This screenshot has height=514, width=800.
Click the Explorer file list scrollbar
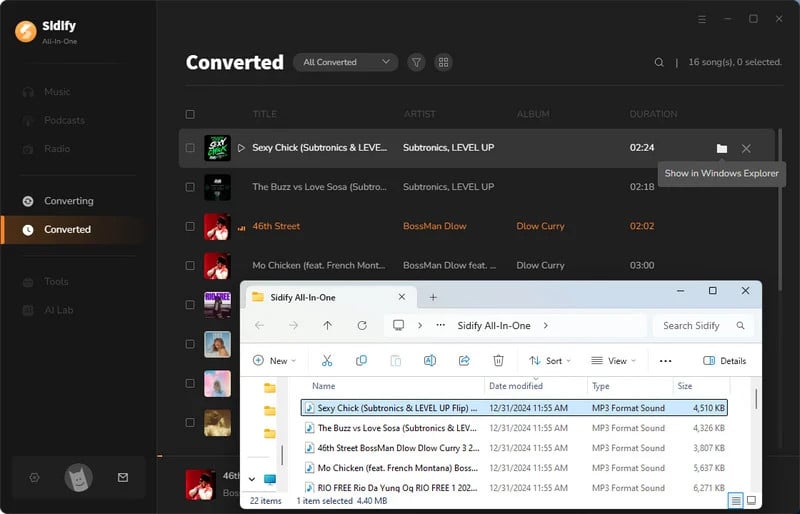click(756, 399)
